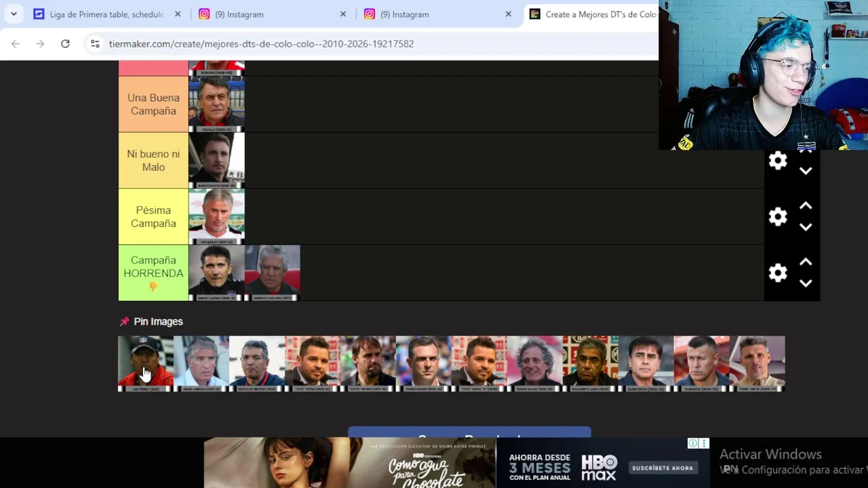Viewport: 868px width, 488px height.
Task: Open settings gear for Campaña HORRENDA row
Action: tap(778, 273)
